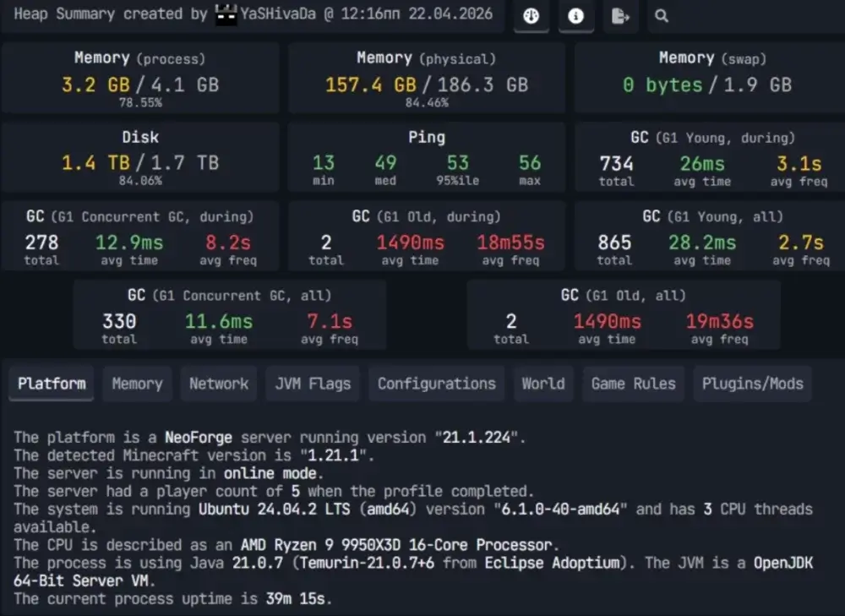Click the "Eclipse Adoptium" vendor text
Viewport: 845px width, 616px height.
553,563
